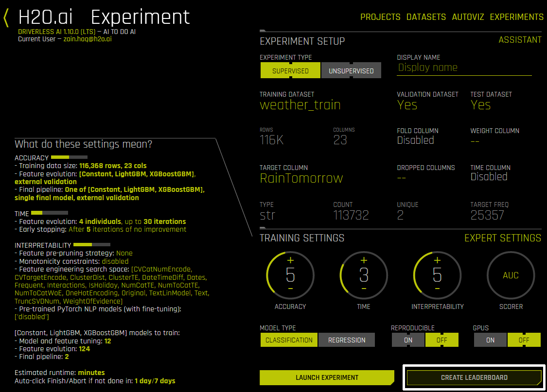547x392 pixels.
Task: Go back using the left chevron
Action: pos(6,18)
